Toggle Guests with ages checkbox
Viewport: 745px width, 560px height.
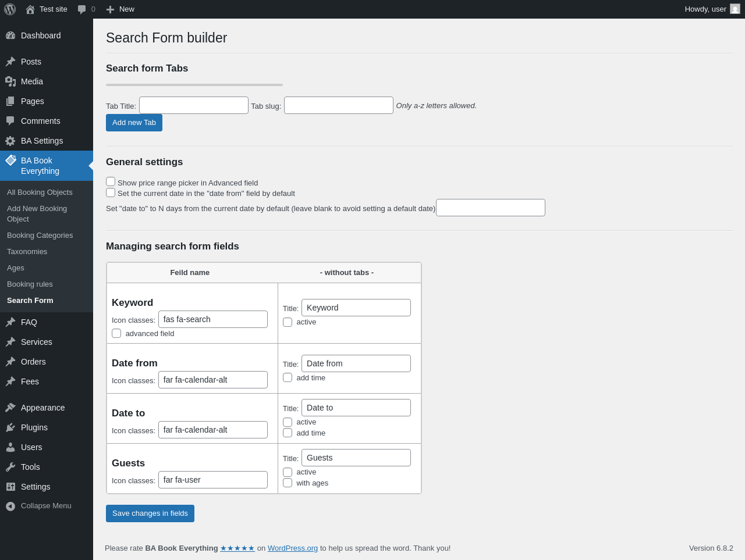[x=288, y=483]
